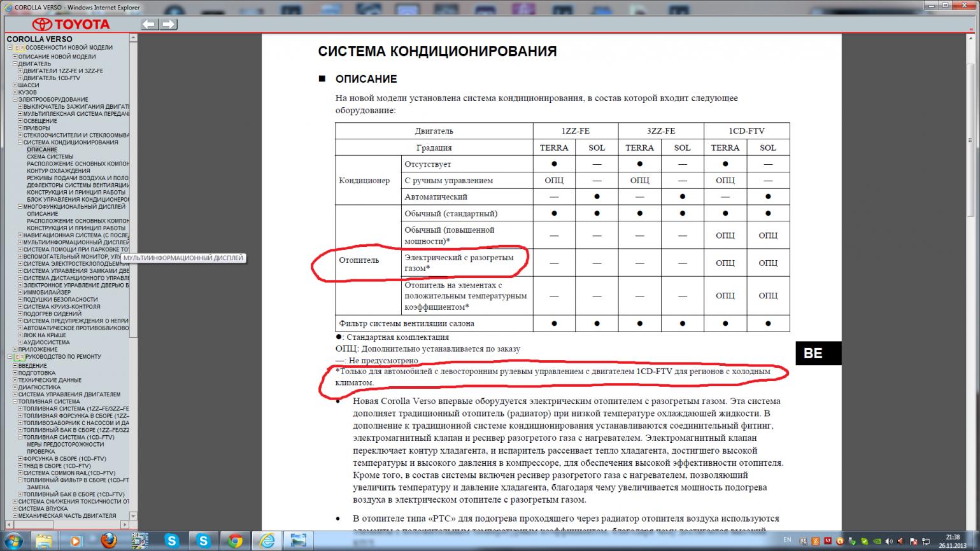
Task: Click the forward arrow navigation button
Action: pos(168,24)
